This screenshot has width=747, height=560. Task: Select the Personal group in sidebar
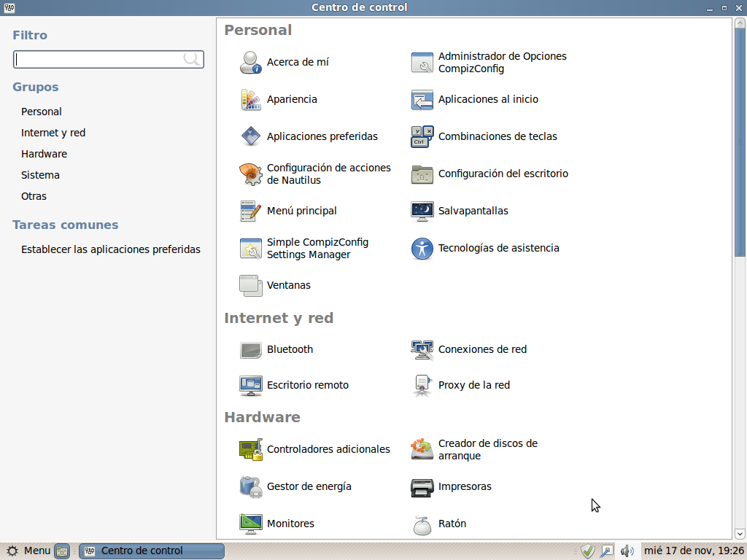click(42, 112)
